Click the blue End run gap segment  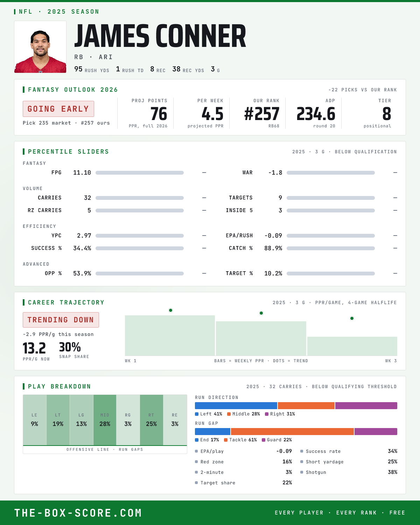pos(212,432)
